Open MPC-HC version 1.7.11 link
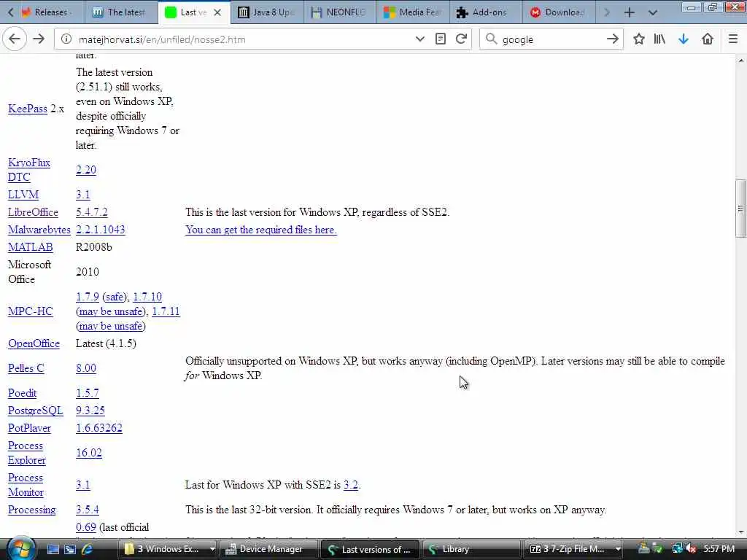 pos(166,311)
